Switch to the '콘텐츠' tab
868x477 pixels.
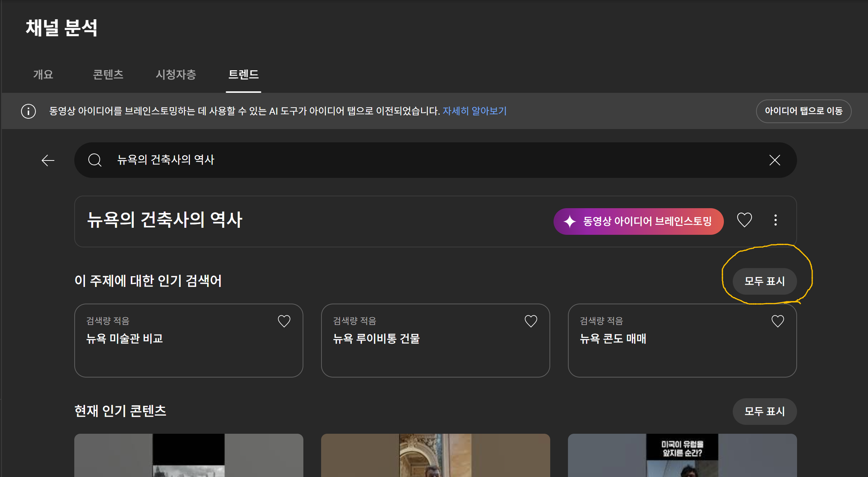click(x=108, y=75)
